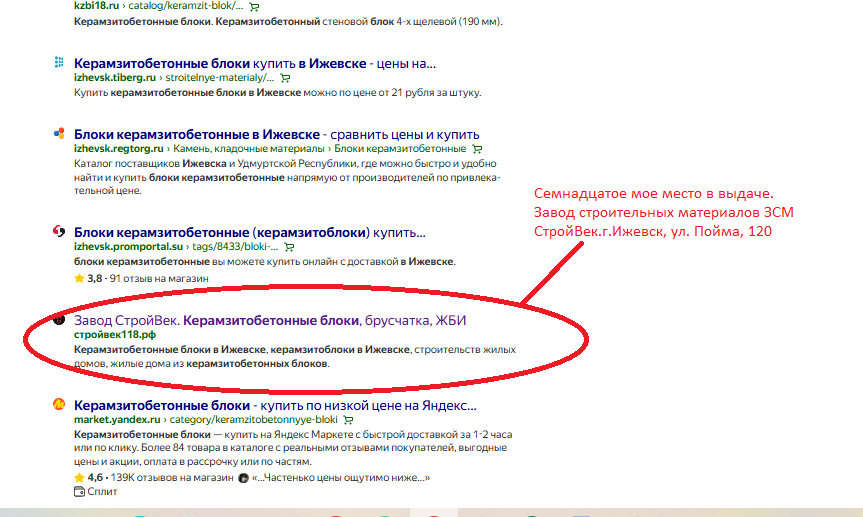Open the 'Блоки керамзитобетонные (керамзитоблоки) купить' result
This screenshot has width=863, height=517.
(x=249, y=232)
